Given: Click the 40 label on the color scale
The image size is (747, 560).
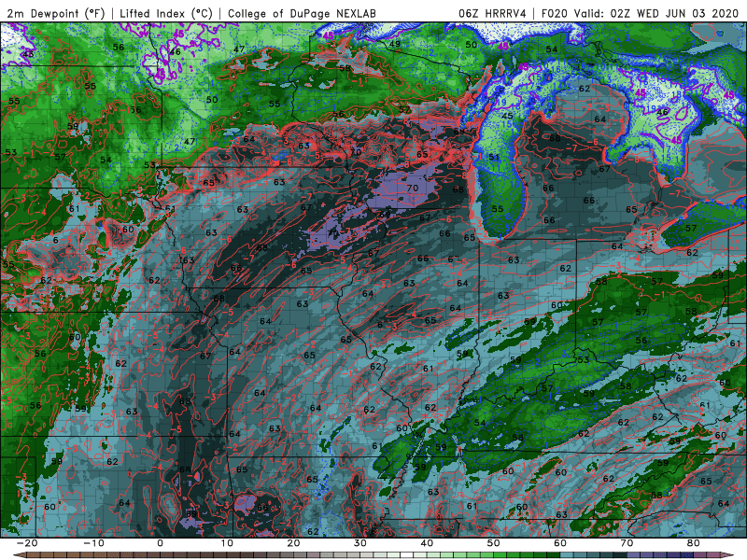Looking at the screenshot, I should tap(427, 543).
